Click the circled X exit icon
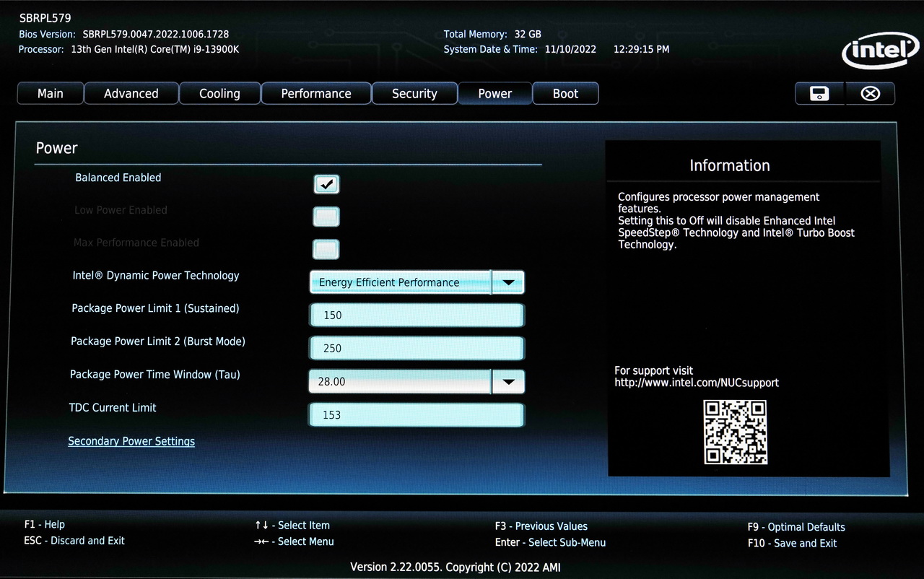Image resolution: width=924 pixels, height=579 pixels. [871, 94]
